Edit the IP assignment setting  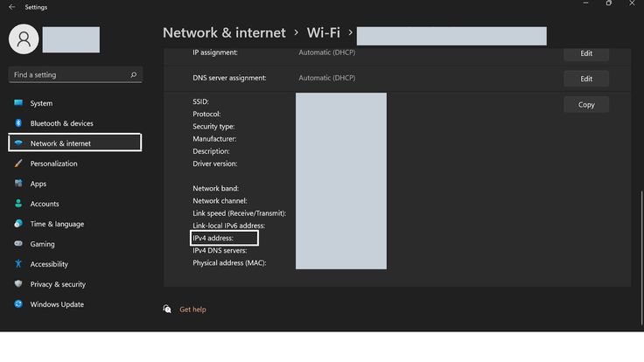(x=586, y=53)
